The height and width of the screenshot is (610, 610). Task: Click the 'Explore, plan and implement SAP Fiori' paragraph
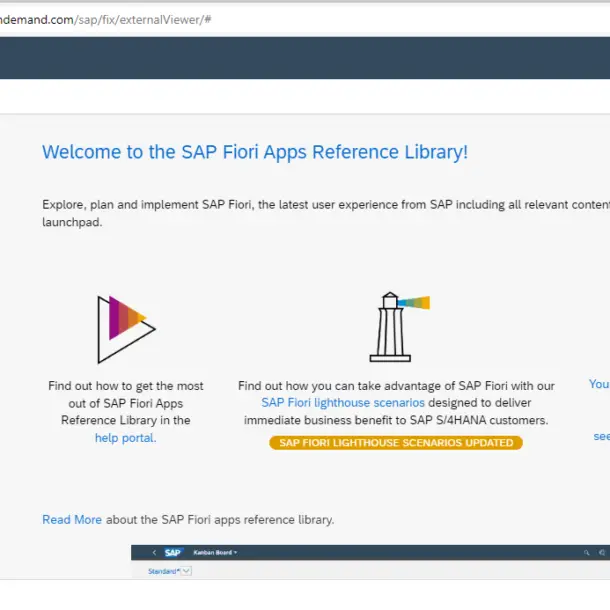point(326,213)
